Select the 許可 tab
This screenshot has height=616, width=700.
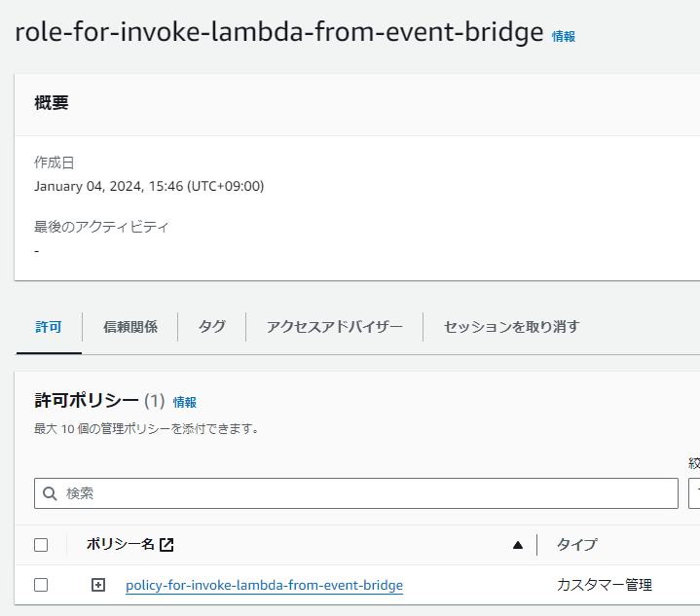pos(49,327)
